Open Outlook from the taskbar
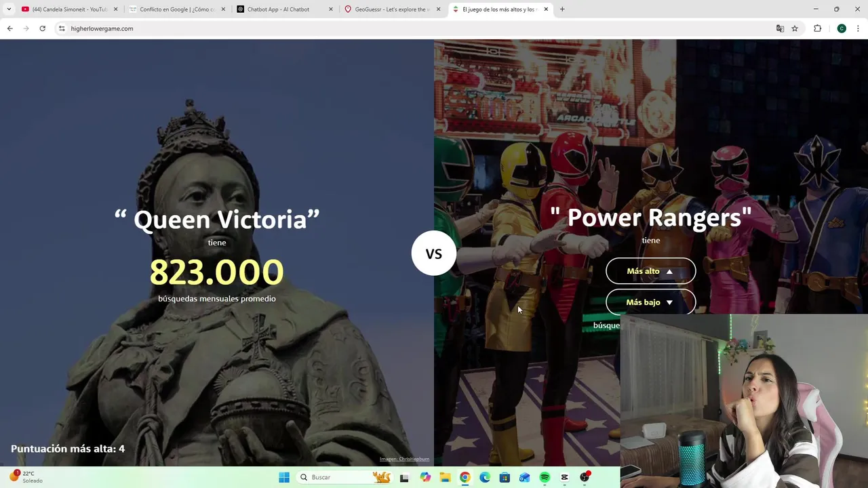The width and height of the screenshot is (868, 488). tap(524, 477)
